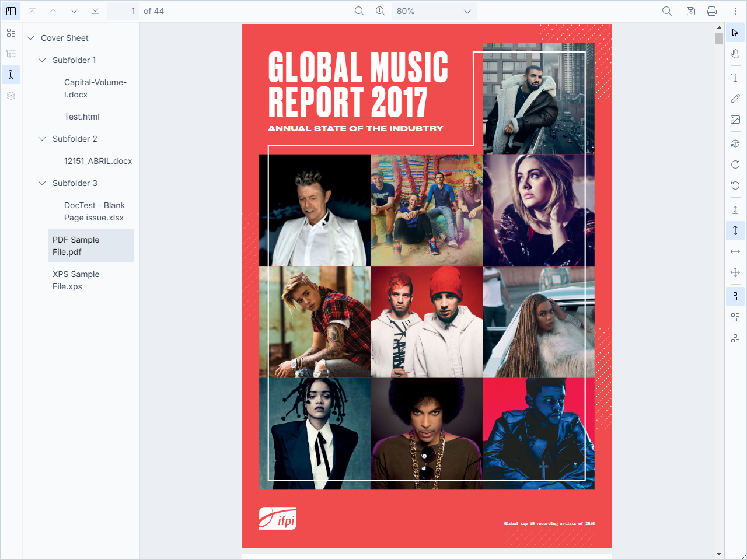
Task: Fit whole page in view
Action: point(735,272)
